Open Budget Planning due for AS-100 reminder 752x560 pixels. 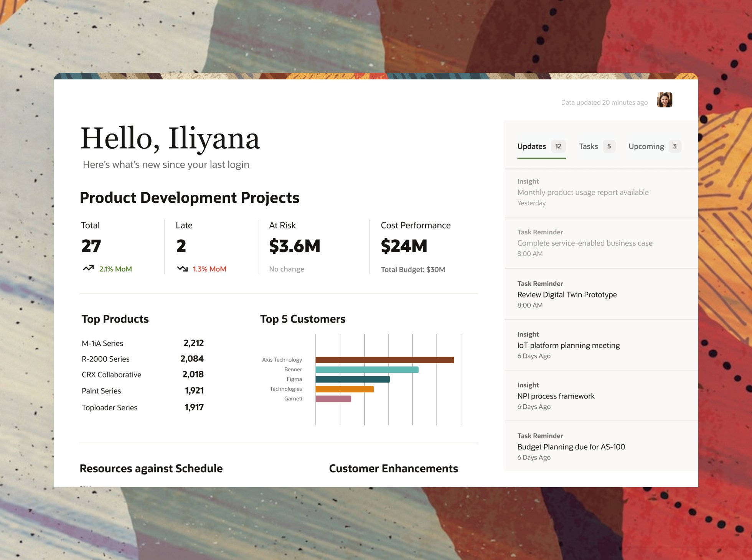571,446
